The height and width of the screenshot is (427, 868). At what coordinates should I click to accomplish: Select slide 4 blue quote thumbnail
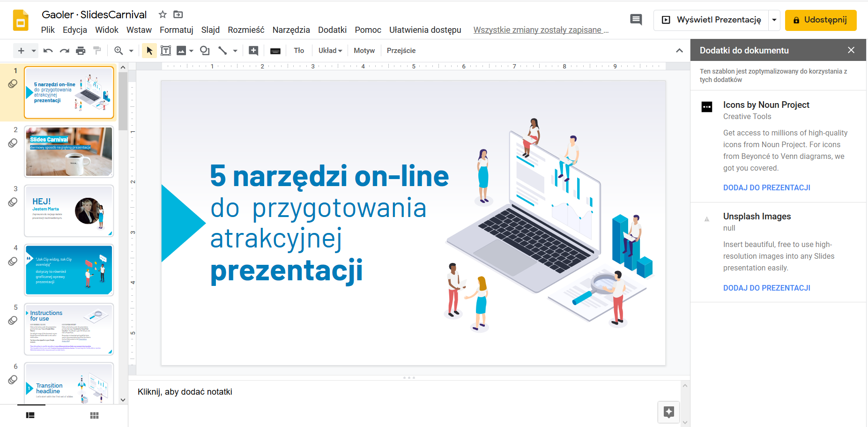pyautogui.click(x=69, y=270)
